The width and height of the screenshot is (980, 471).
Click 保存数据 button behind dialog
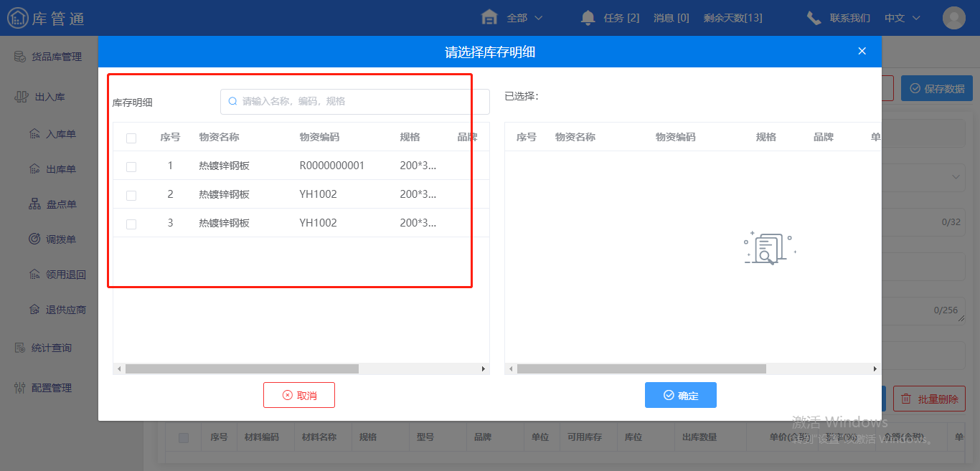pyautogui.click(x=937, y=88)
